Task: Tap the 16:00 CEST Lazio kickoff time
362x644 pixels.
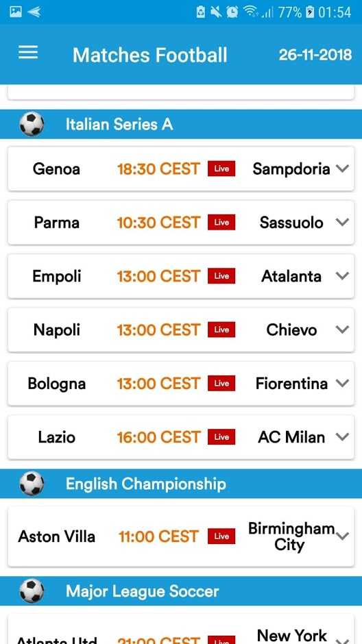Action: tap(158, 437)
